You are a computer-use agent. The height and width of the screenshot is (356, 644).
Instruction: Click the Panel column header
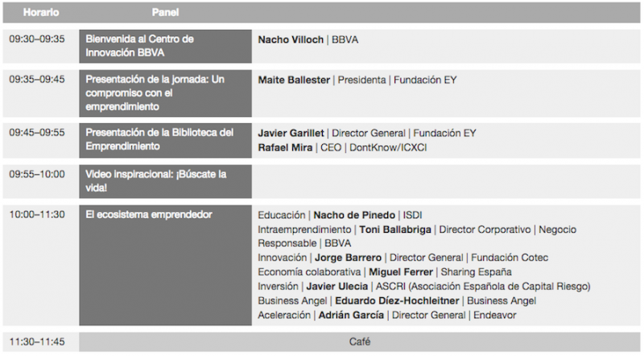165,13
